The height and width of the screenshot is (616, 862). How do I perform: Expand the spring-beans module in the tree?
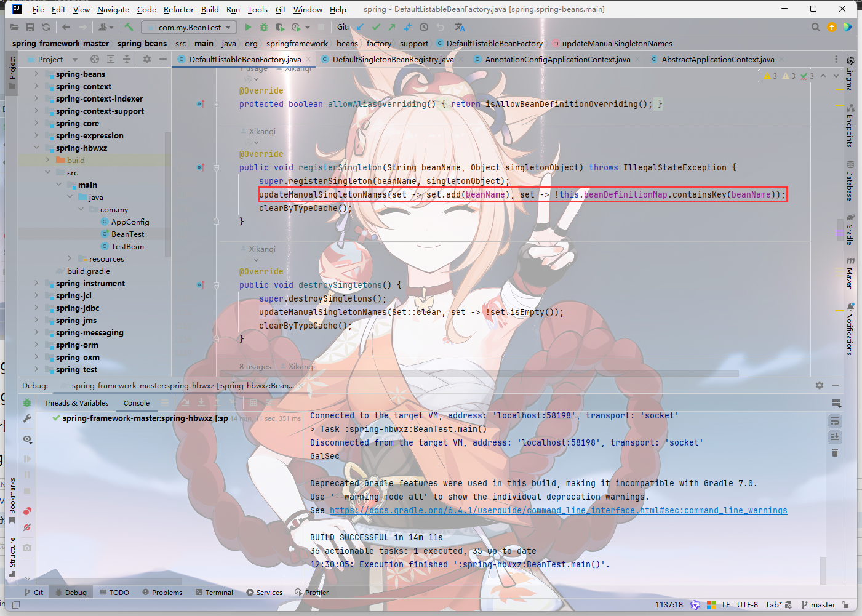[x=36, y=74]
